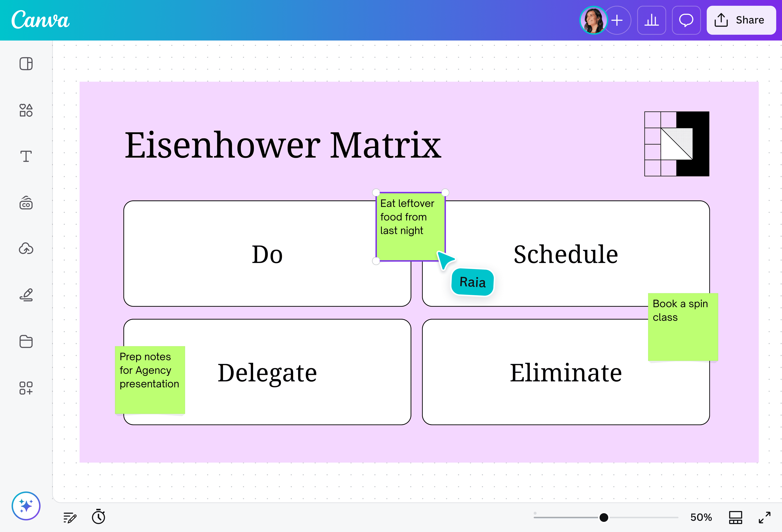Open the Uploads panel
The image size is (782, 532).
[26, 249]
